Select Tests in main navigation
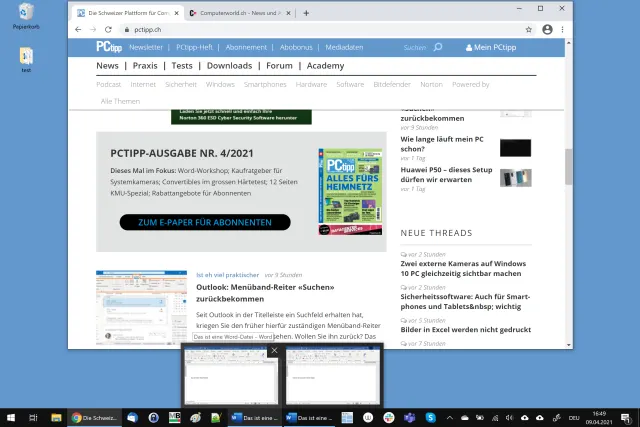Viewport: 640px width, 427px height. pos(182,66)
